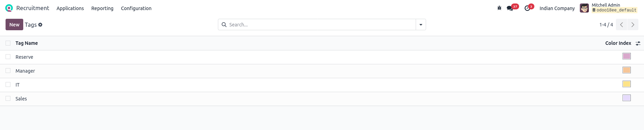Open the Indian Company switcher

click(557, 8)
